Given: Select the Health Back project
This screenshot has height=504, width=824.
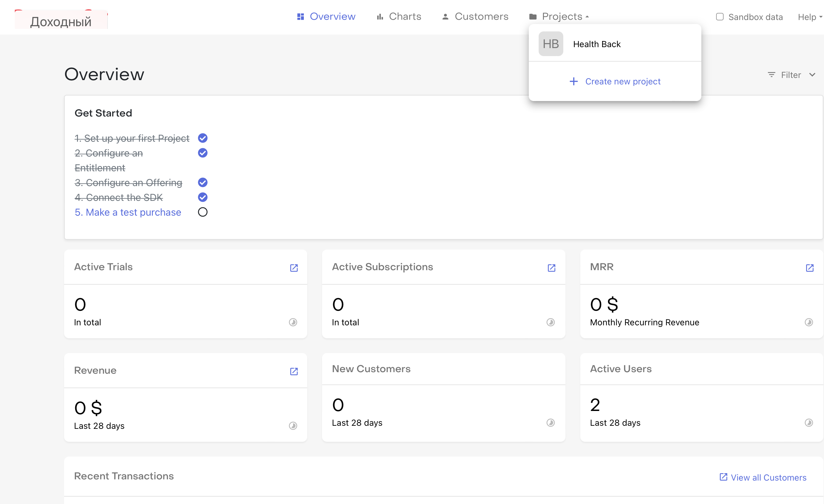Looking at the screenshot, I should (x=615, y=44).
